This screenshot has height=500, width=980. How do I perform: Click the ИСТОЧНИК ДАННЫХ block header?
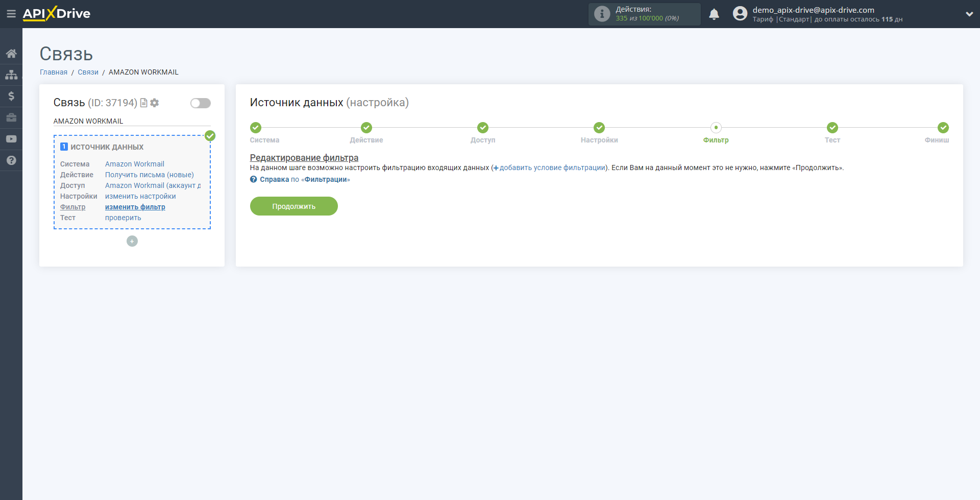click(x=107, y=147)
